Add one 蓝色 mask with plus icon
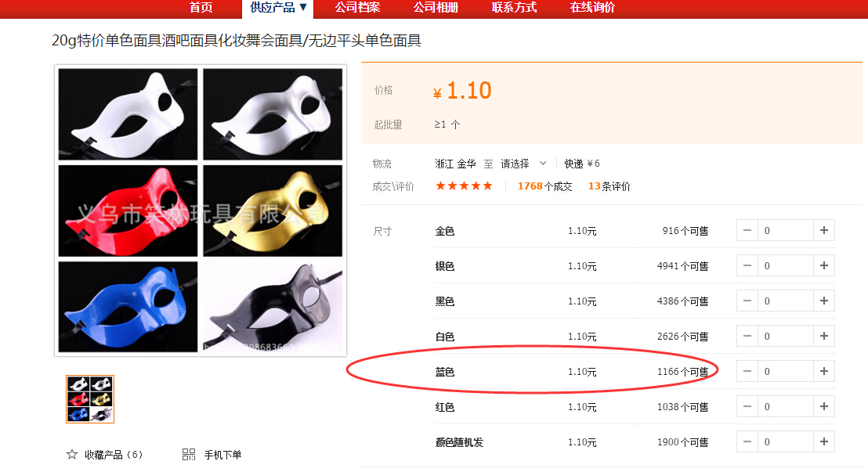This screenshot has height=472, width=868. (823, 371)
